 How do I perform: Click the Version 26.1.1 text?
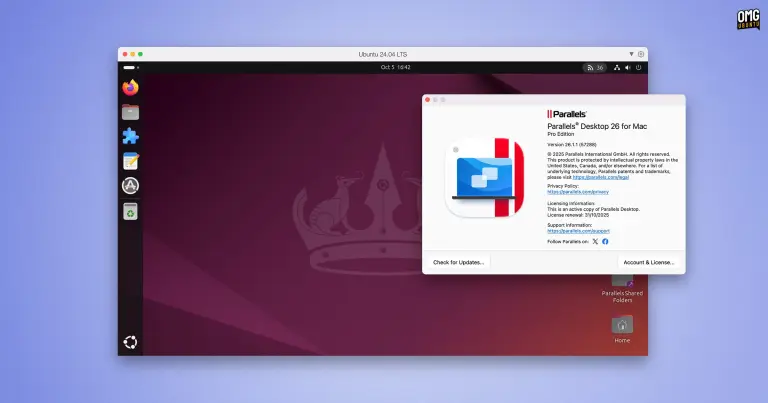pyautogui.click(x=572, y=145)
